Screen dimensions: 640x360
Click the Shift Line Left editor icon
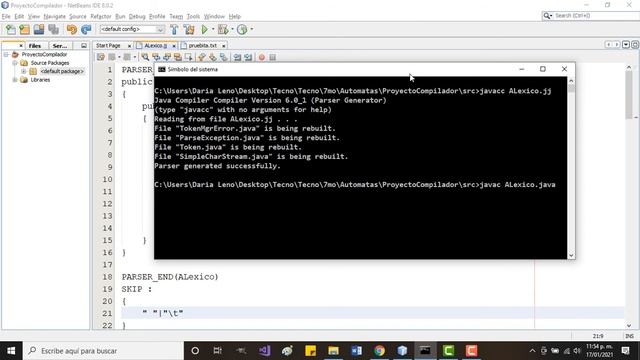point(237,57)
